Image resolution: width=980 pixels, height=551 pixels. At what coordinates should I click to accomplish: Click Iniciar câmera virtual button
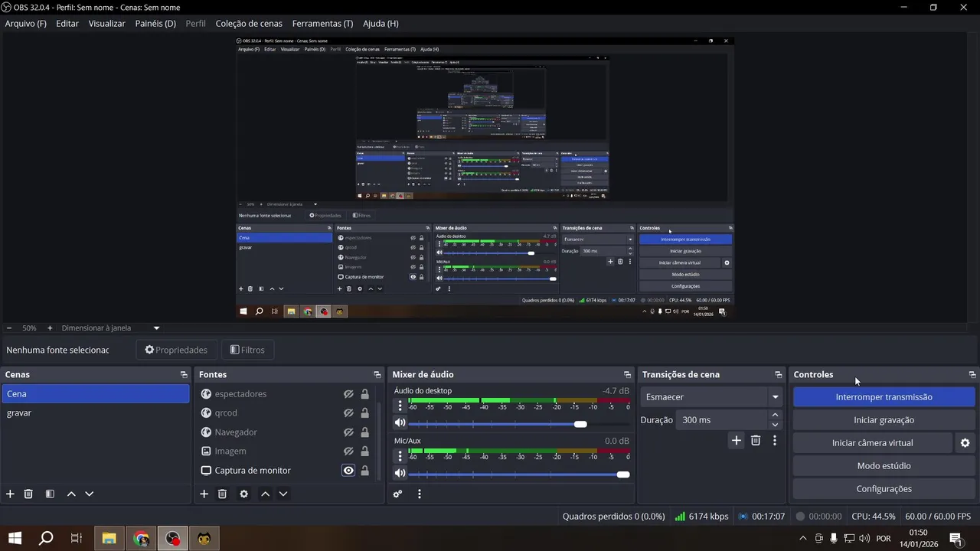(872, 442)
